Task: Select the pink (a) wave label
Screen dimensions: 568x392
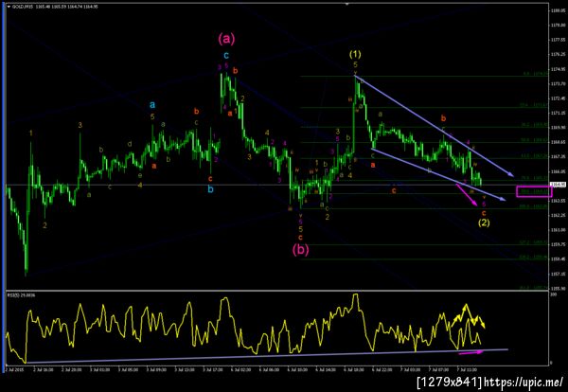Action: pyautogui.click(x=226, y=39)
